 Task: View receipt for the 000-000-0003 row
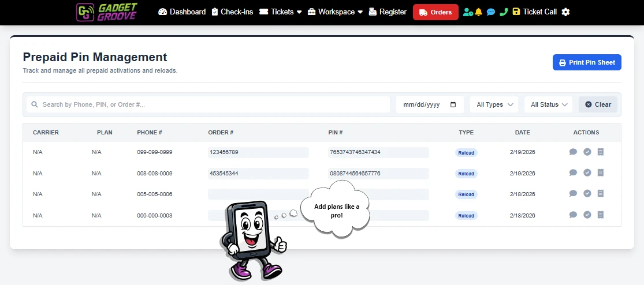[x=601, y=215]
